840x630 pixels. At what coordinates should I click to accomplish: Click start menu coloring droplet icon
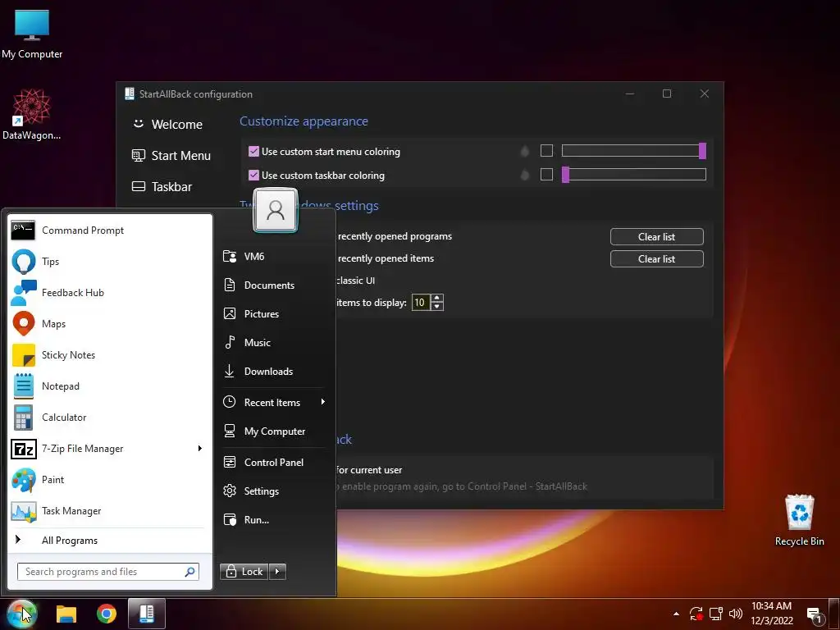[525, 152]
